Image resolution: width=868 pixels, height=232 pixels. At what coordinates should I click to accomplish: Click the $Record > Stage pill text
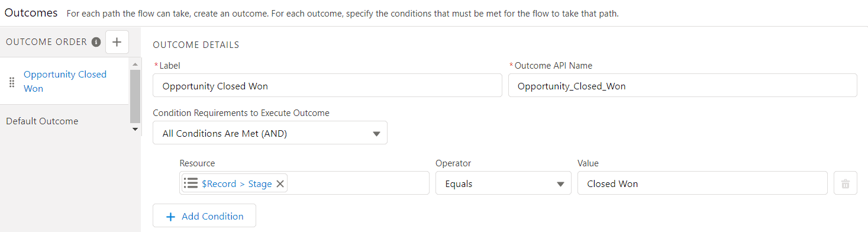coord(237,183)
